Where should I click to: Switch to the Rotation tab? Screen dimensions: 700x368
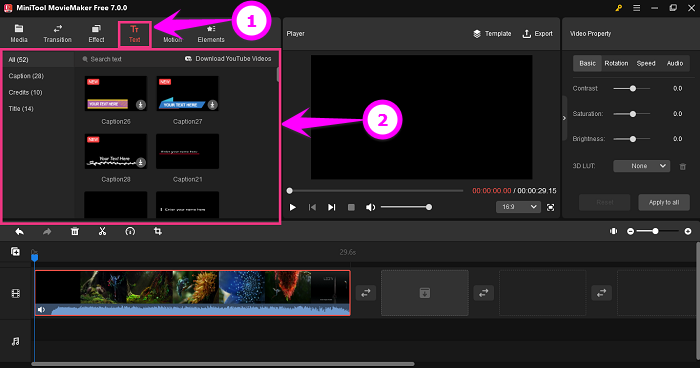[x=616, y=63]
